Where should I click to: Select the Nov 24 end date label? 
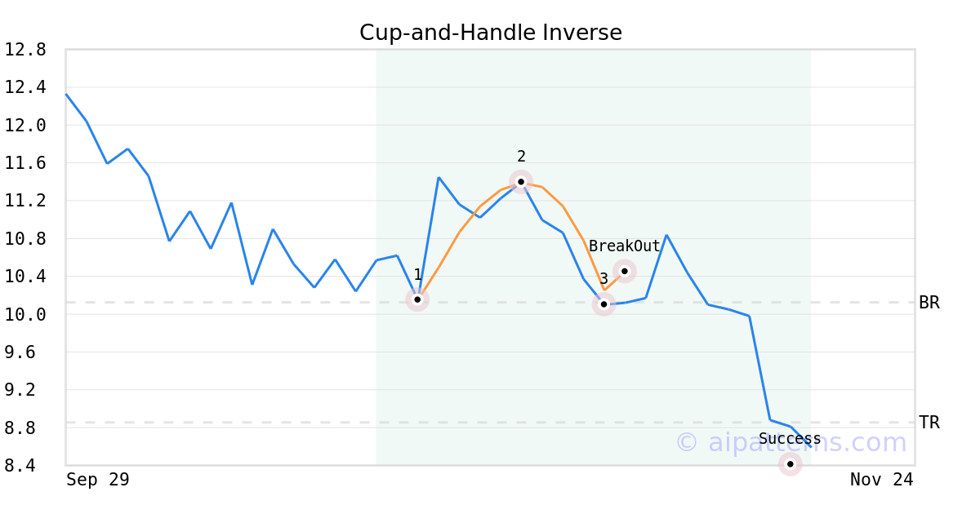click(881, 480)
